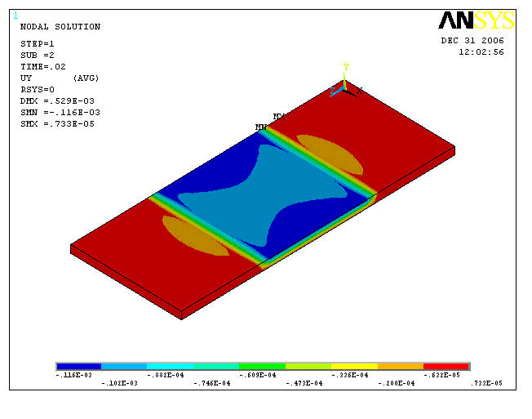532x419 pixels.
Task: Pick the lower-left orange elliptical contour region
Action: pos(196,237)
